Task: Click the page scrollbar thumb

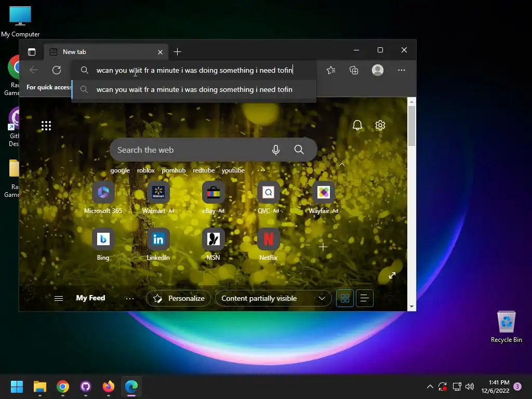Action: tap(411, 126)
